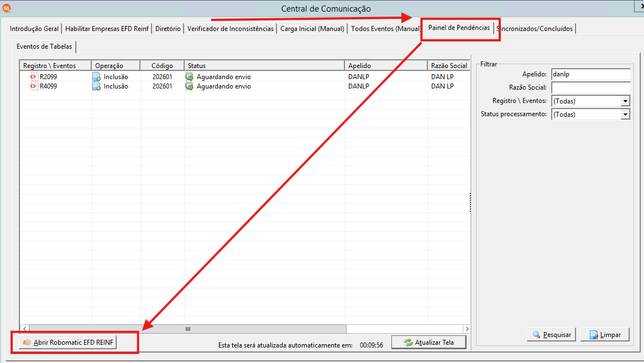This screenshot has height=363, width=644.
Task: Click the magnifier icon on Pesquisar
Action: 536,335
